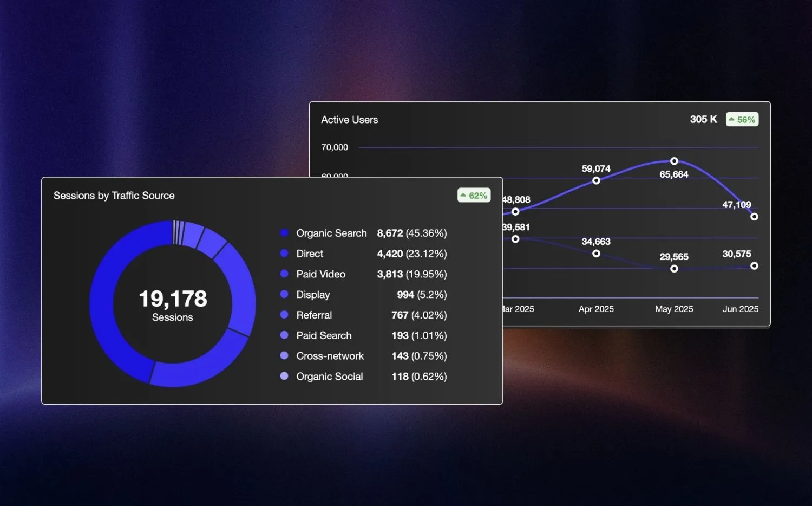Click the Organic Social legend dot

pyautogui.click(x=284, y=377)
